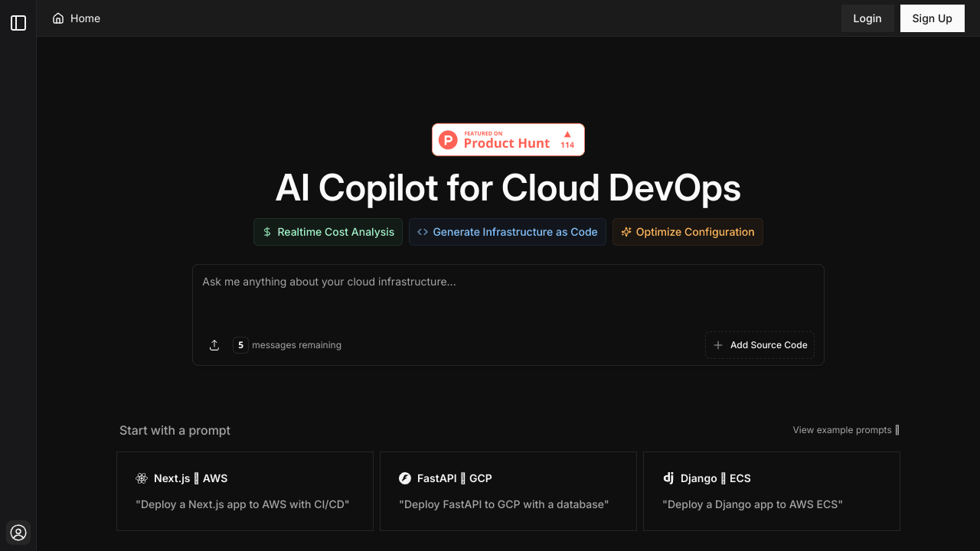Go to Home in top navigation

tap(85, 18)
